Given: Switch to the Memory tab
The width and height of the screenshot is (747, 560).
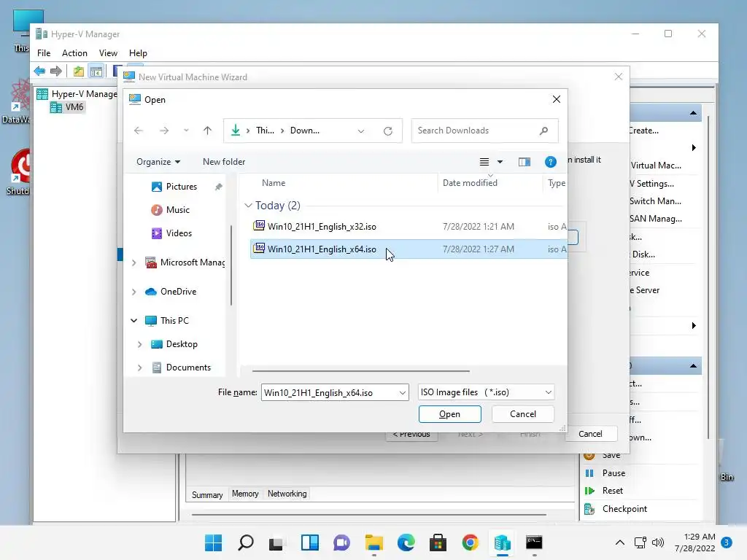Looking at the screenshot, I should click(245, 494).
